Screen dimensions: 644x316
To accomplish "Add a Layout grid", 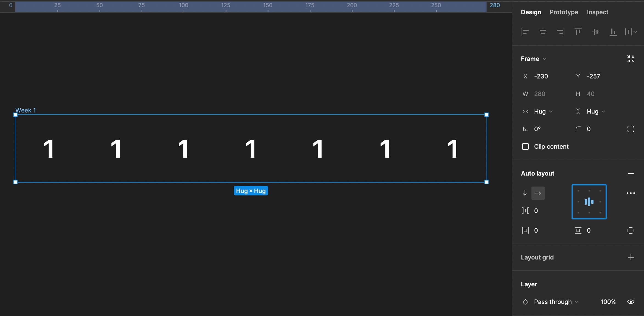I will 631,257.
